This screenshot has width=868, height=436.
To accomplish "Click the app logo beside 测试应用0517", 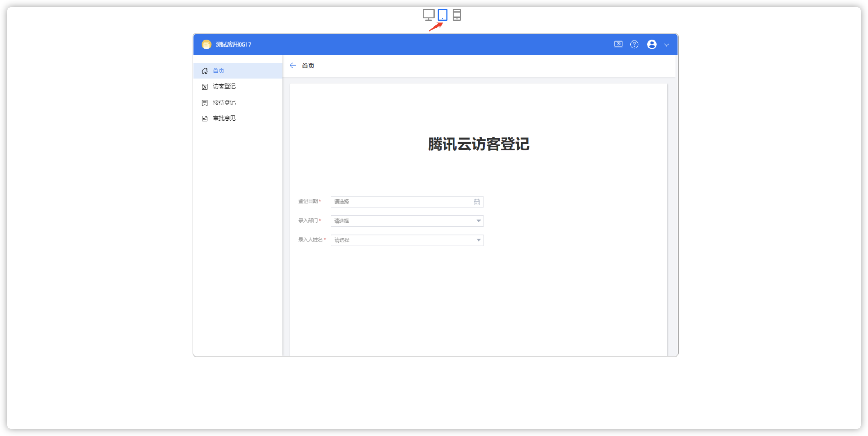I will (206, 44).
